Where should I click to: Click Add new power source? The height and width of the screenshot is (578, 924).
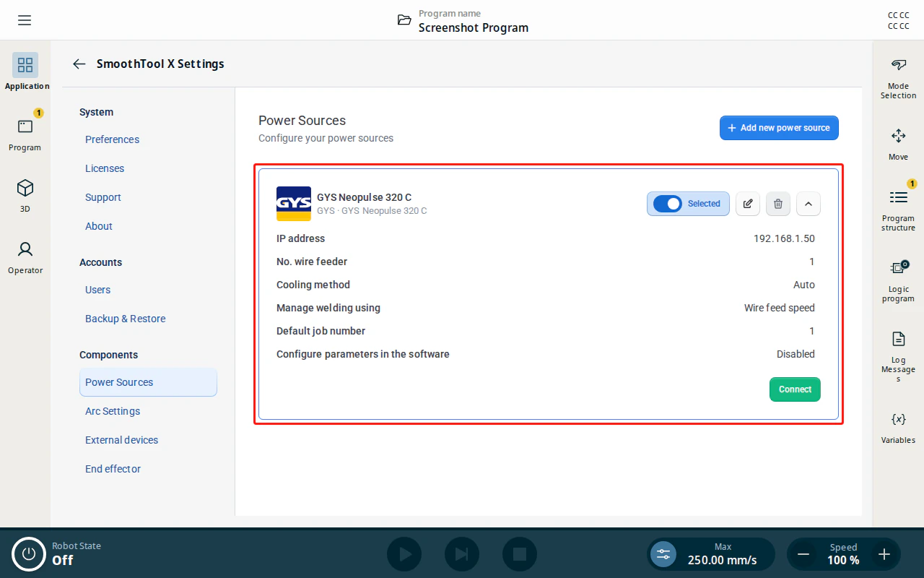(x=779, y=128)
